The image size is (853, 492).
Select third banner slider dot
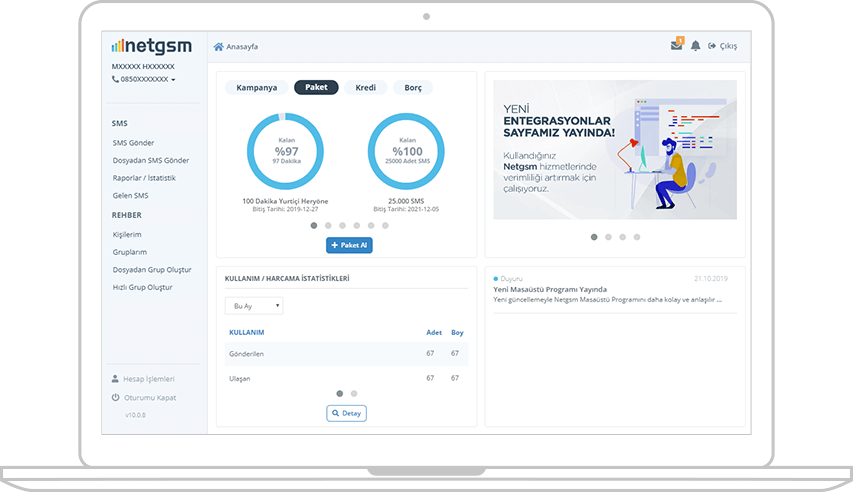(622, 237)
